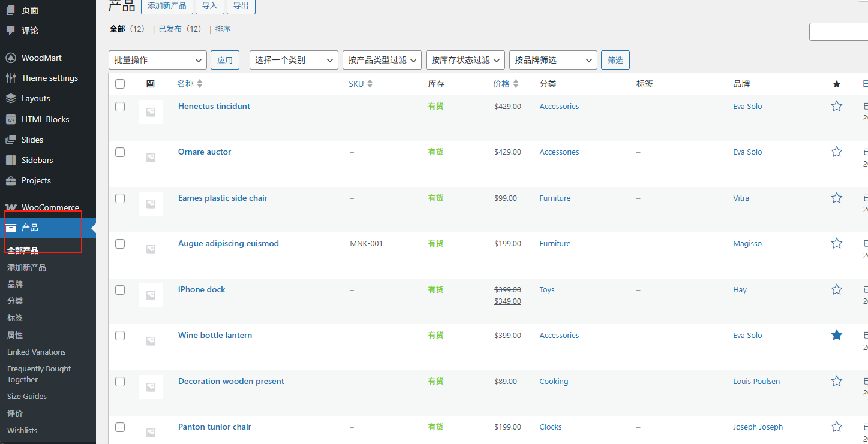The image size is (868, 444).
Task: Open 添加新产品 in the sidebar submenu
Action: tap(26, 267)
